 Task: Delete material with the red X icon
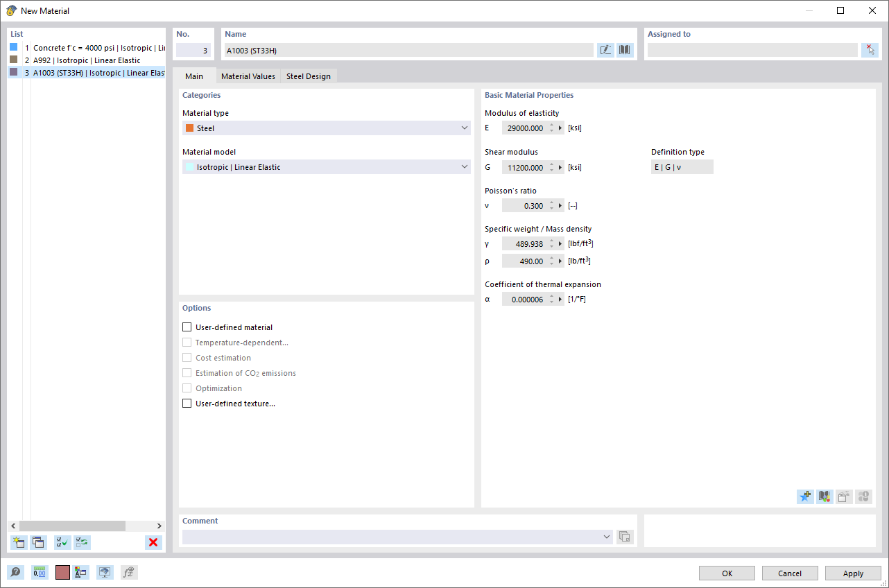(x=153, y=542)
